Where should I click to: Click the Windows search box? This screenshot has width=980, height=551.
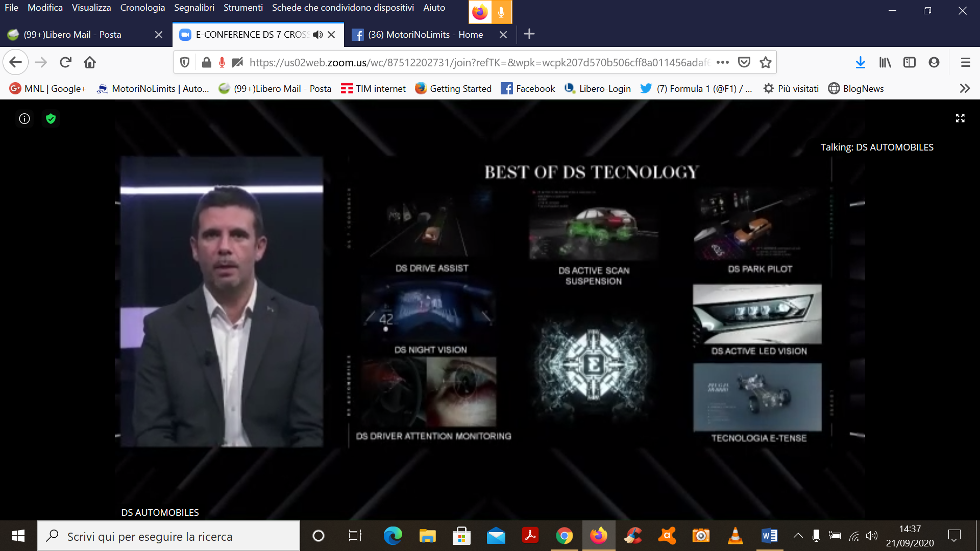(x=168, y=536)
